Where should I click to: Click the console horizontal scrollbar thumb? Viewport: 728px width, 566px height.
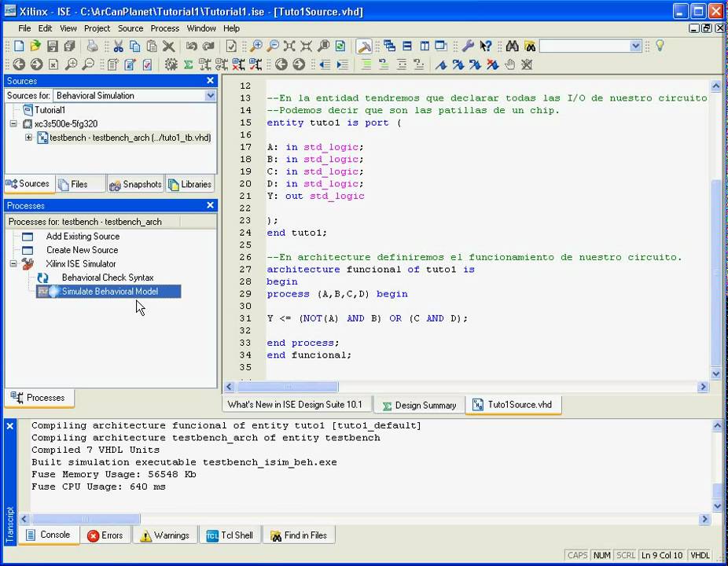tap(86, 519)
